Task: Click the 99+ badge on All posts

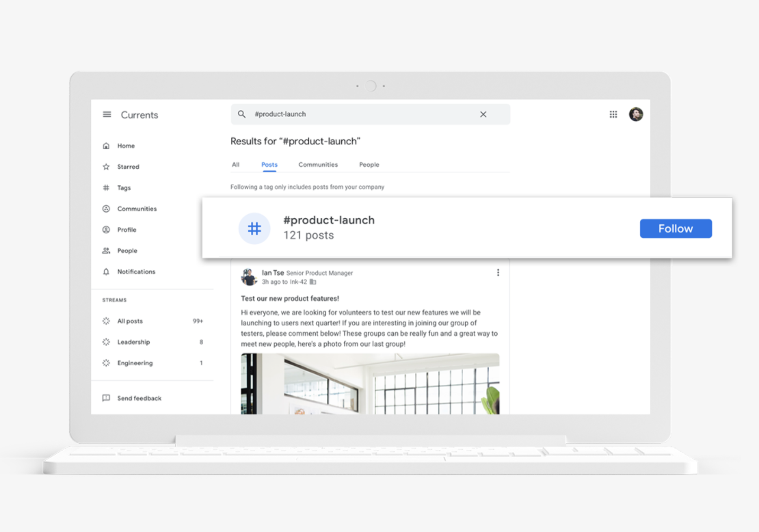Action: click(198, 321)
